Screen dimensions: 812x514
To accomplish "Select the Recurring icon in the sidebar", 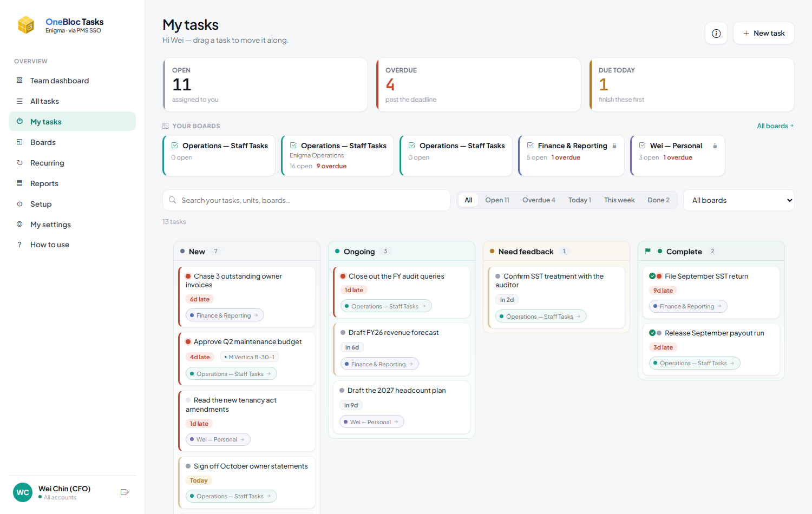I will coord(19,162).
